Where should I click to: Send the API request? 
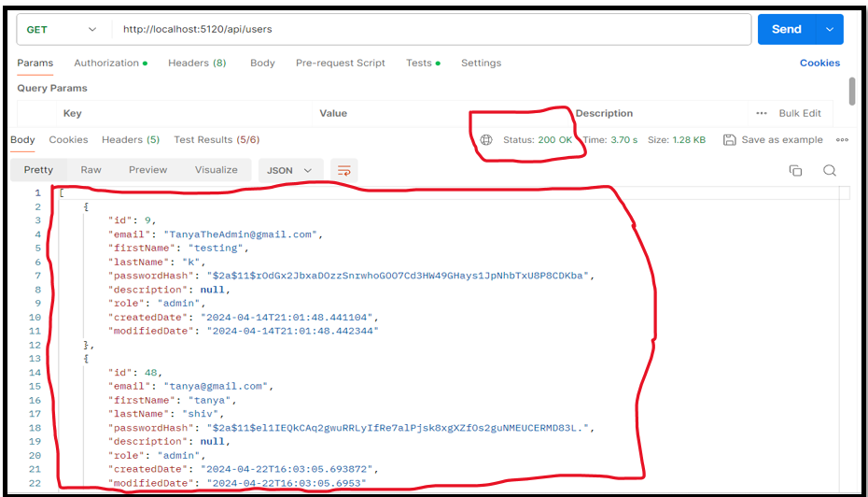coord(787,29)
